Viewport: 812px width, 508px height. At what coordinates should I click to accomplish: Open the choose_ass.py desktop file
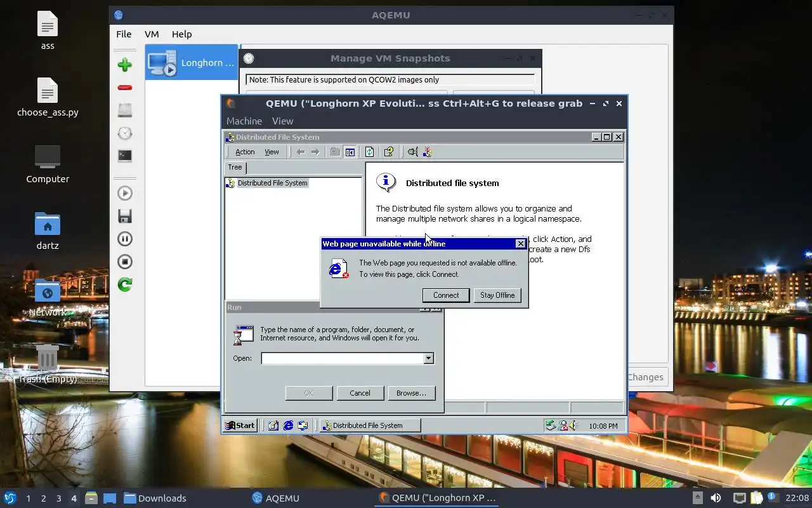[x=48, y=97]
